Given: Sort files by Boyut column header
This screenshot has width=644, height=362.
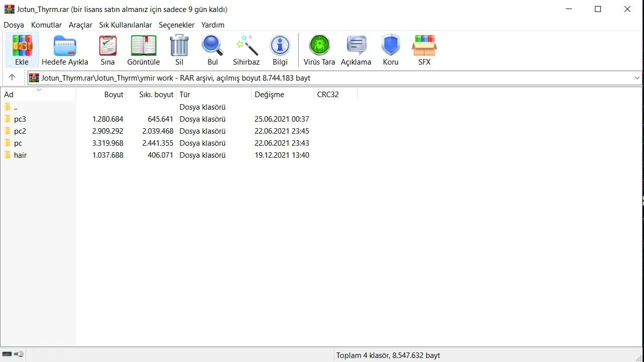Looking at the screenshot, I should [101, 94].
